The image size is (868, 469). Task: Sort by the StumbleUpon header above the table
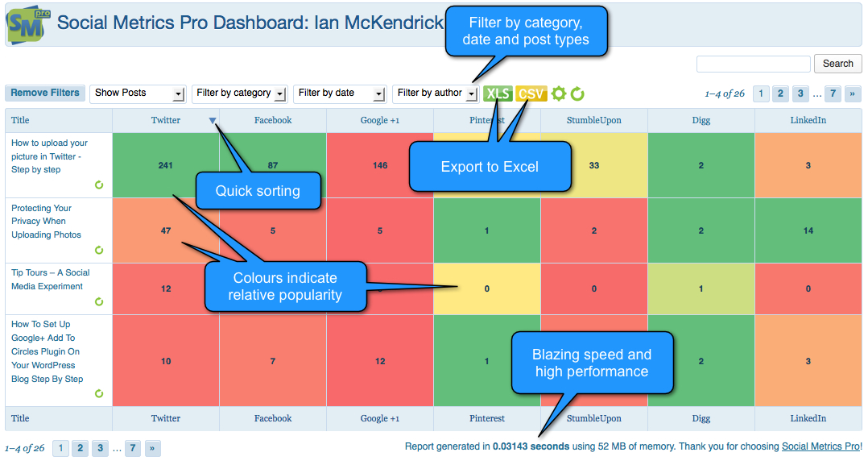pyautogui.click(x=594, y=120)
